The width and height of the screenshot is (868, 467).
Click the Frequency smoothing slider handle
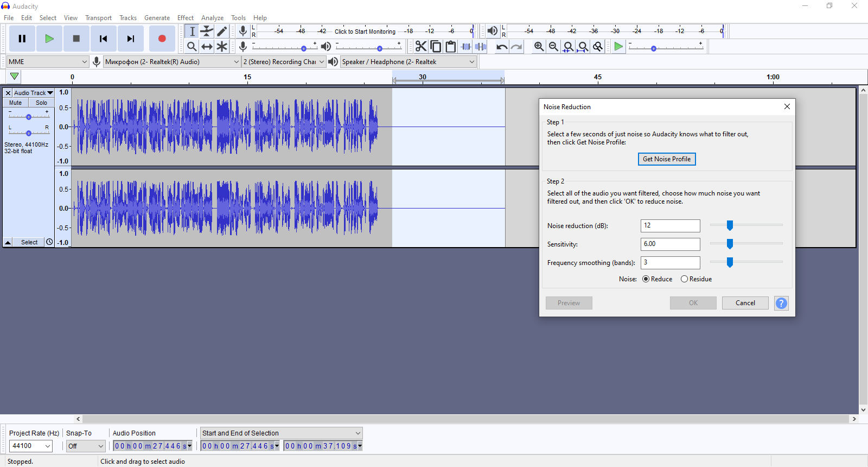(730, 262)
